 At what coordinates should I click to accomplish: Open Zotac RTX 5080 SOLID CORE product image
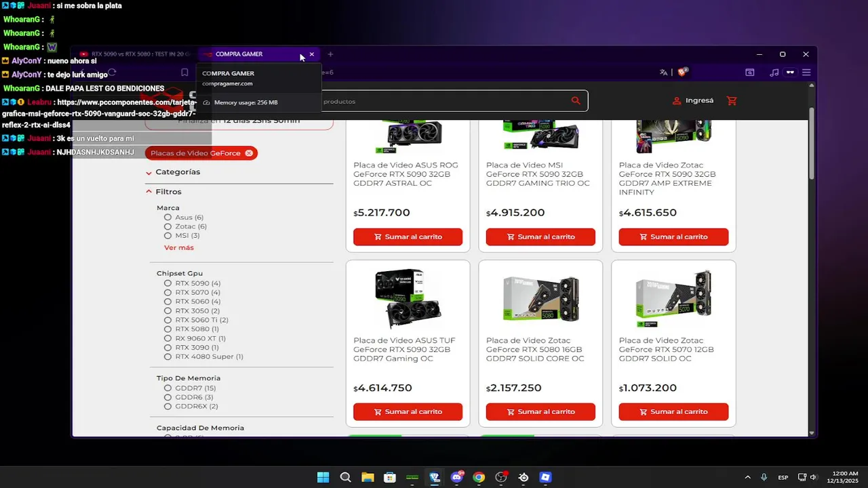[x=540, y=298]
